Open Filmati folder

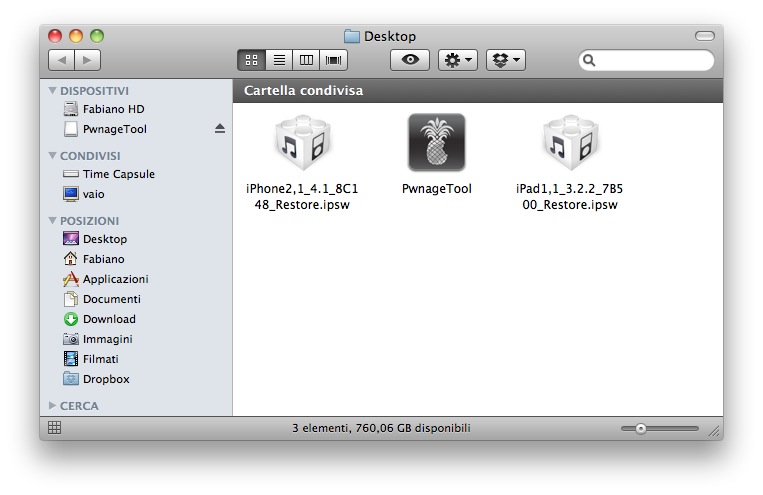pyautogui.click(x=91, y=359)
